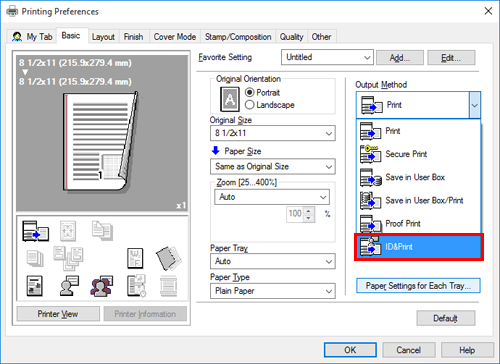Pick the Save in User Box option
Screen dimensions: 500x364
tap(419, 177)
